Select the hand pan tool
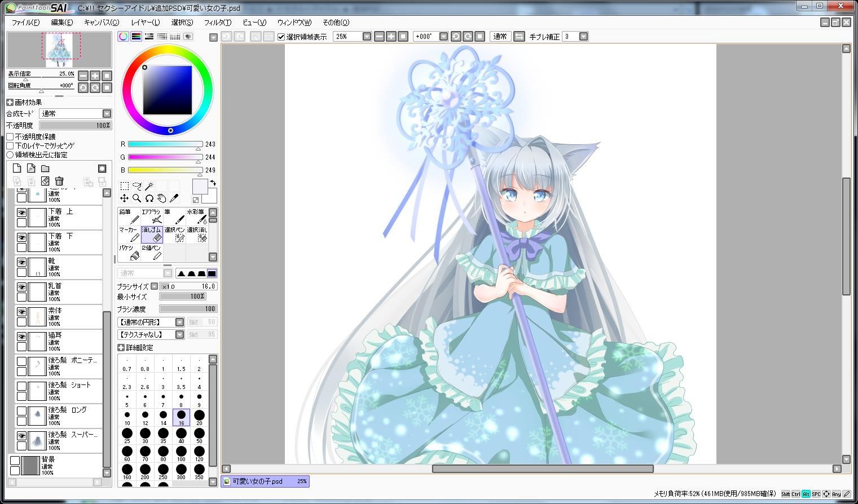858x504 pixels. (x=161, y=198)
